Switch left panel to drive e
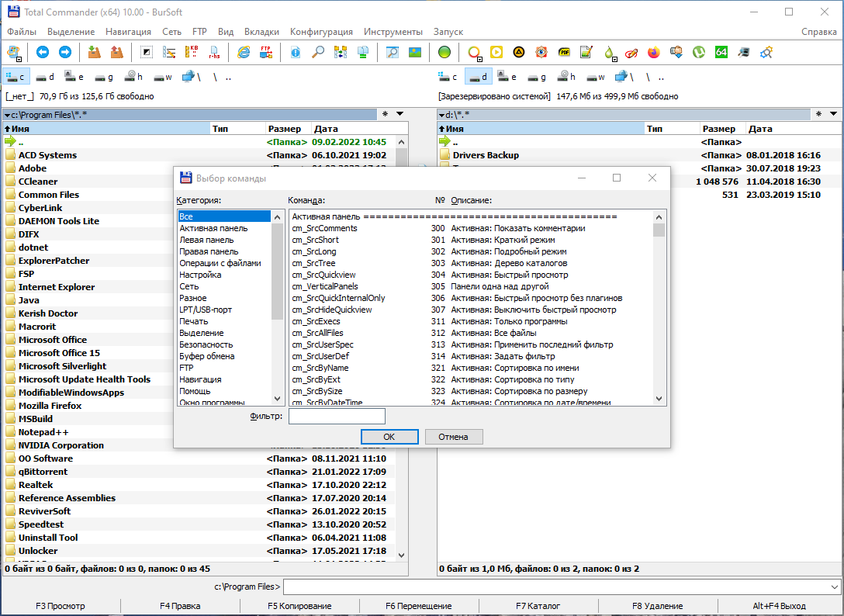This screenshot has height=616, width=844. pyautogui.click(x=74, y=77)
